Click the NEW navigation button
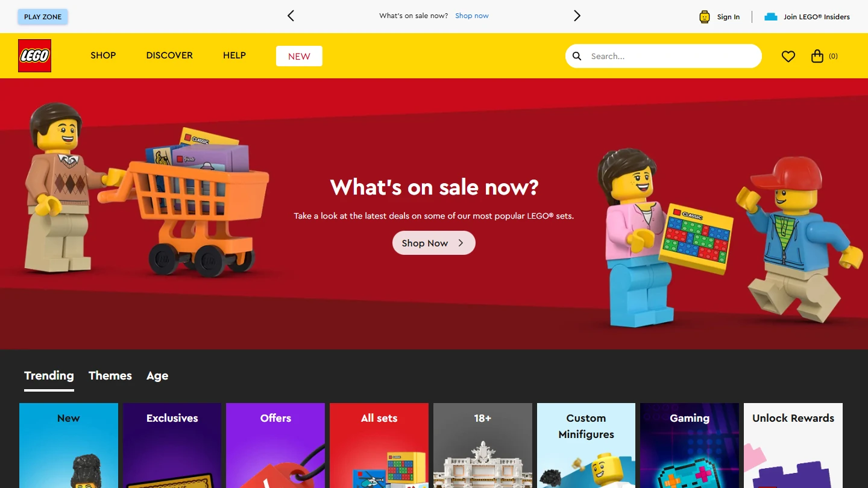Viewport: 868px width, 488px height. (299, 56)
